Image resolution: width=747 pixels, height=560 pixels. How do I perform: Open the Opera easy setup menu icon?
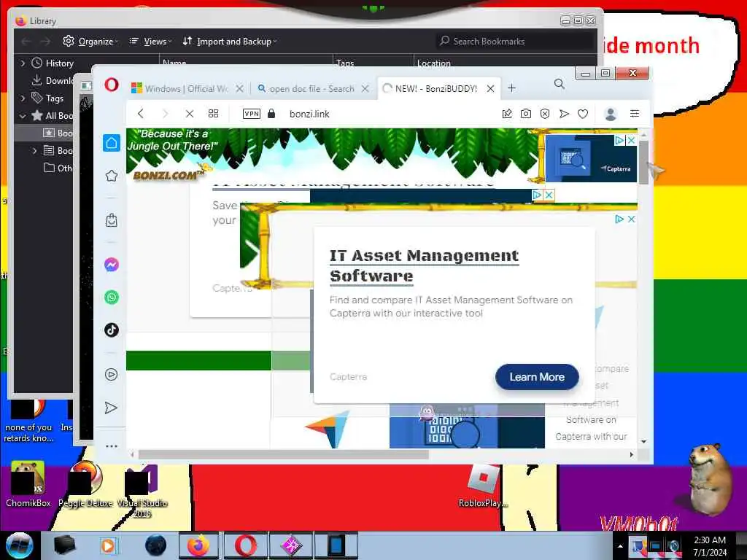tap(635, 113)
